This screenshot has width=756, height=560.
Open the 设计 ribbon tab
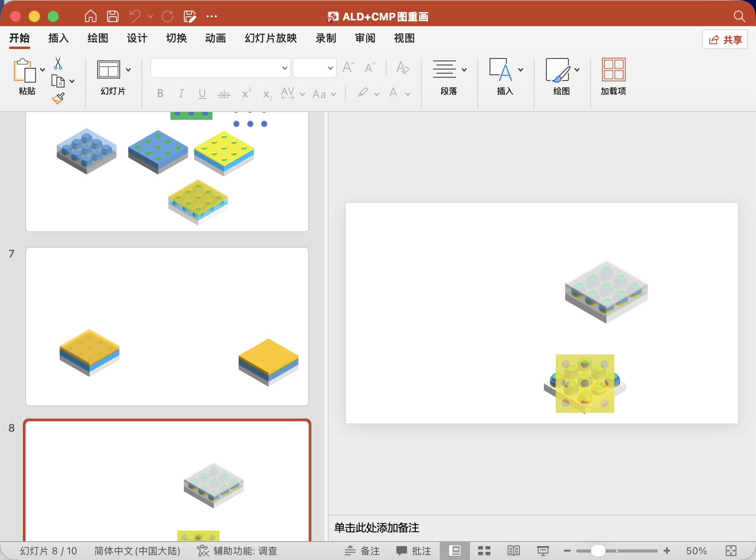[137, 38]
